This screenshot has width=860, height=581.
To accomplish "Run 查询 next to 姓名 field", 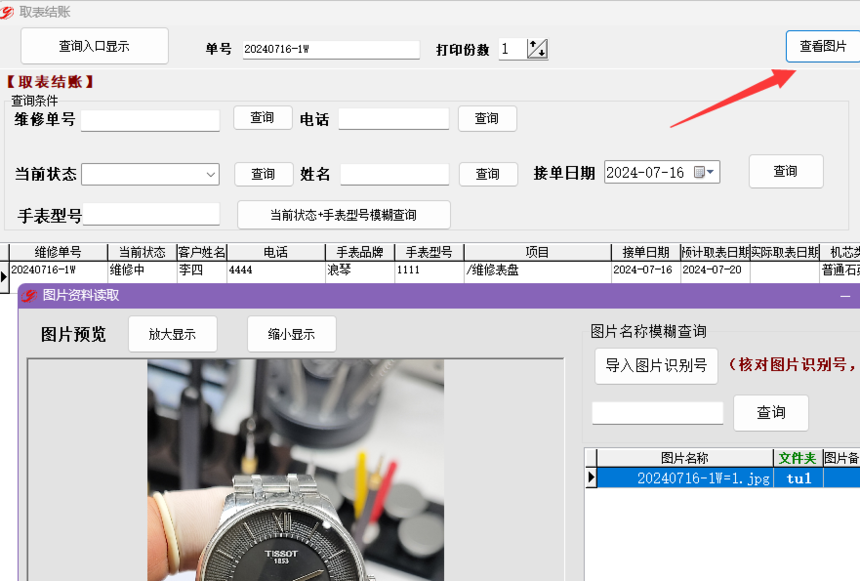I will [x=488, y=174].
